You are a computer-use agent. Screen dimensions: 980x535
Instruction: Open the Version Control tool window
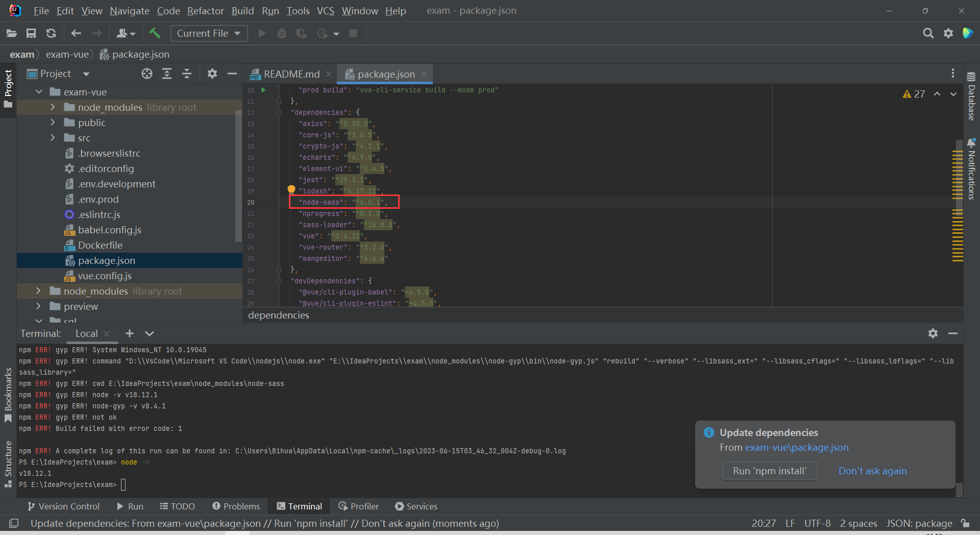point(64,506)
